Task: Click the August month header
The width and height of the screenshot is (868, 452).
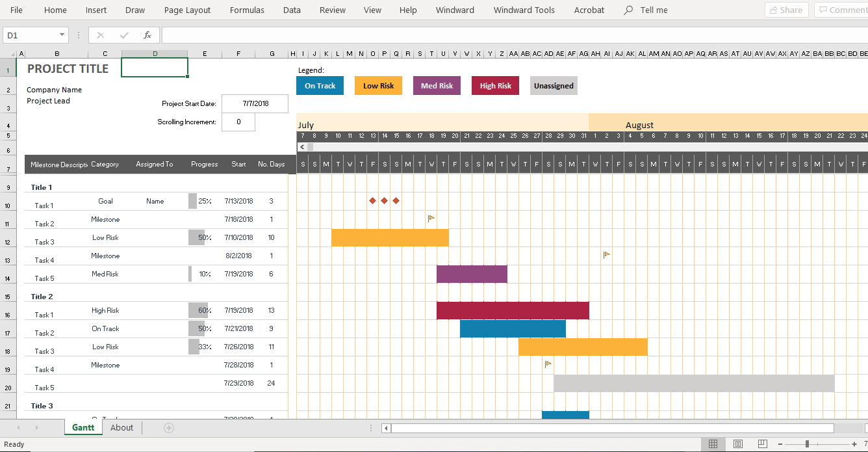Action: [639, 125]
